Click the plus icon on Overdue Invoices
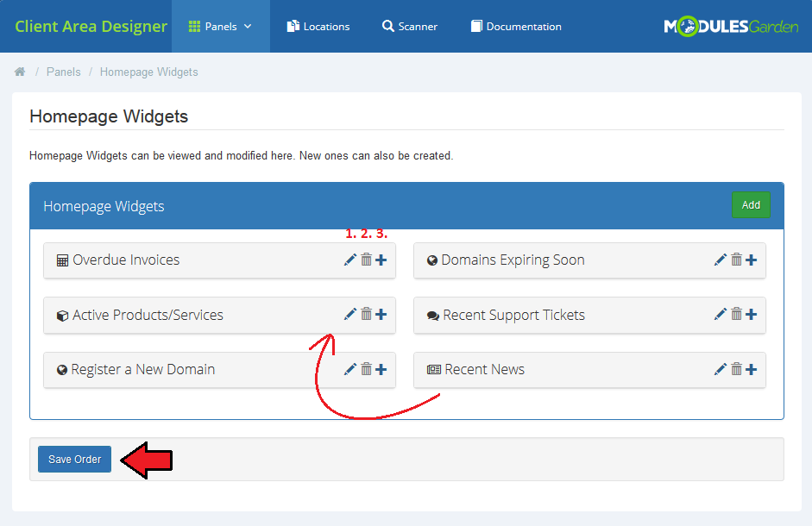The height and width of the screenshot is (526, 812). (381, 260)
